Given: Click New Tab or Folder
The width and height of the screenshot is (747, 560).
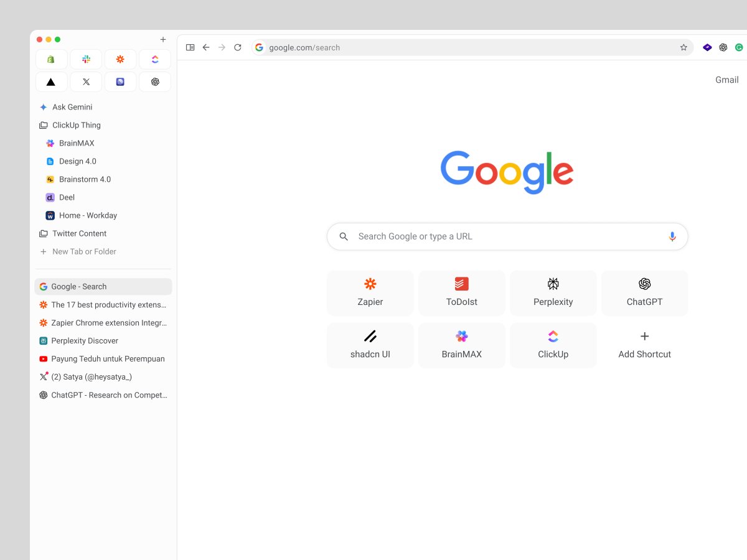Looking at the screenshot, I should (x=103, y=251).
